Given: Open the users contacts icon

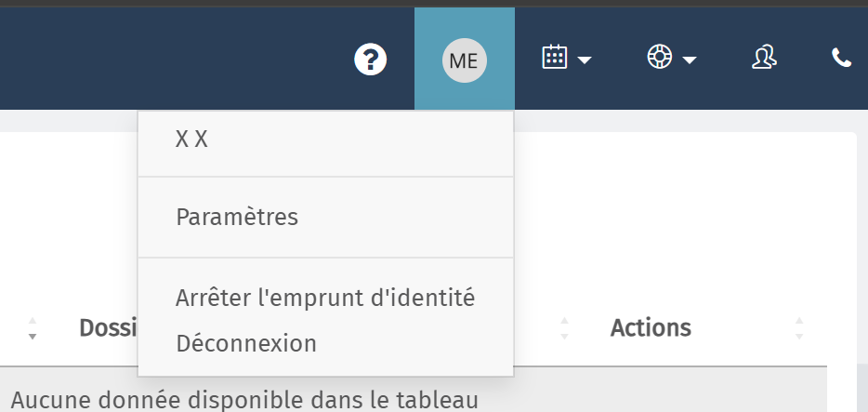Looking at the screenshot, I should click(x=764, y=57).
